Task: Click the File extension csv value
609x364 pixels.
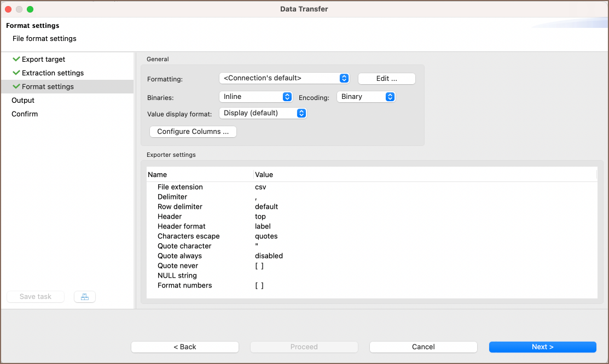Action: (260, 187)
